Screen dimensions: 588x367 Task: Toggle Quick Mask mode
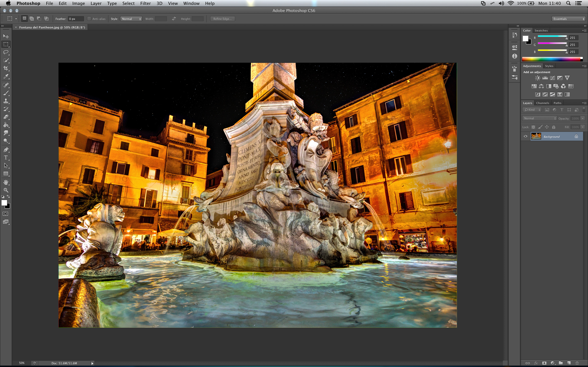[5, 214]
